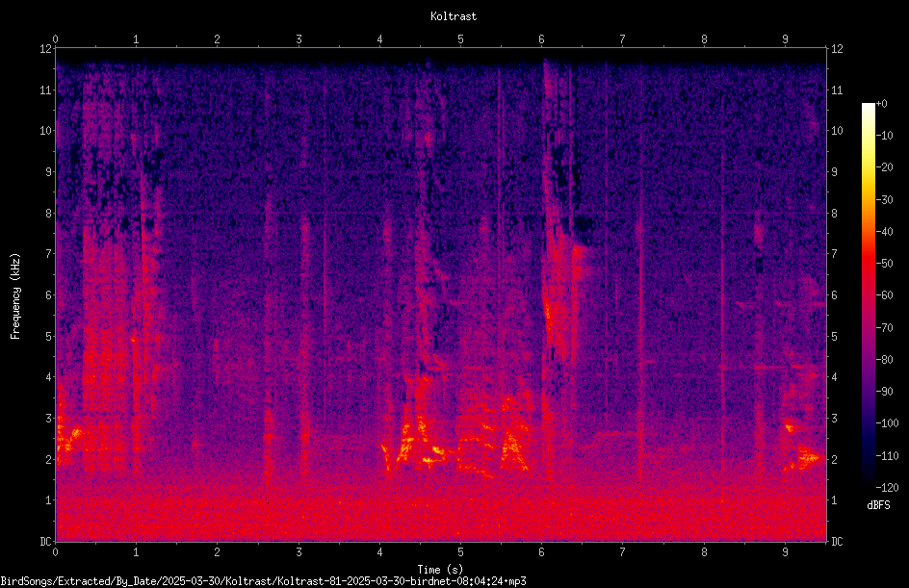This screenshot has width=909, height=588.
Task: Click the left axis '10' frequency label
Action: click(x=45, y=131)
